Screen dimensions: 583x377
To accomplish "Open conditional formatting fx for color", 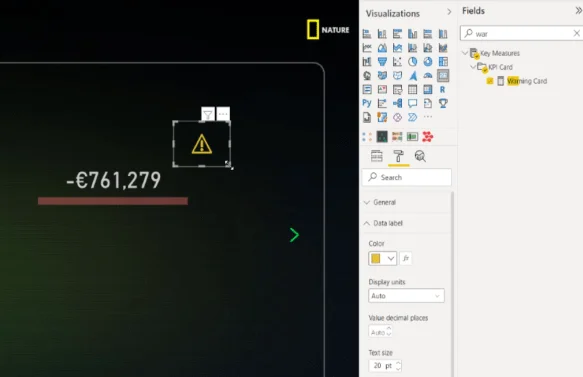I will tap(406, 258).
